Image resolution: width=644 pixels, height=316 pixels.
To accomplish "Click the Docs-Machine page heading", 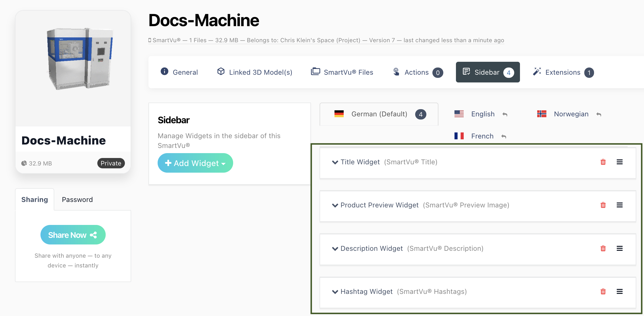I will pos(204,20).
